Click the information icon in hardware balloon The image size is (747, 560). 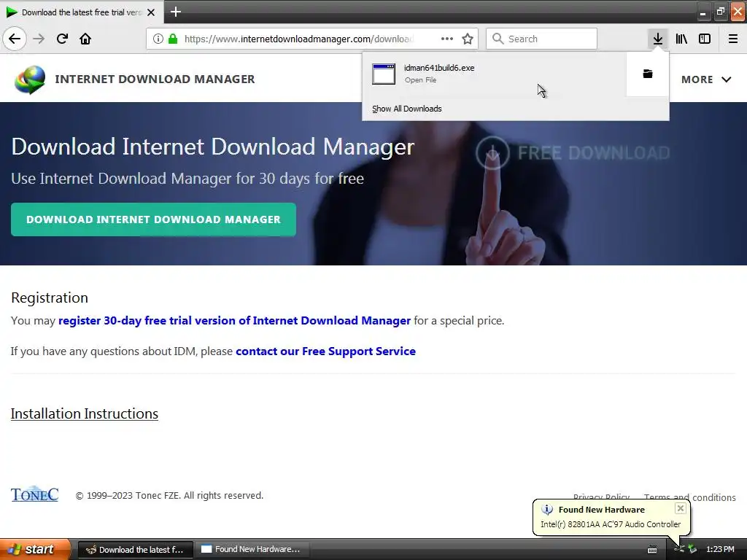pyautogui.click(x=547, y=510)
